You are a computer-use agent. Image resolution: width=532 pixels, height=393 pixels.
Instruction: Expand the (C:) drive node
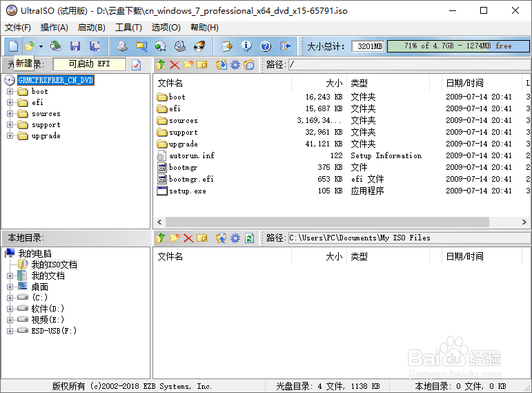click(x=10, y=298)
